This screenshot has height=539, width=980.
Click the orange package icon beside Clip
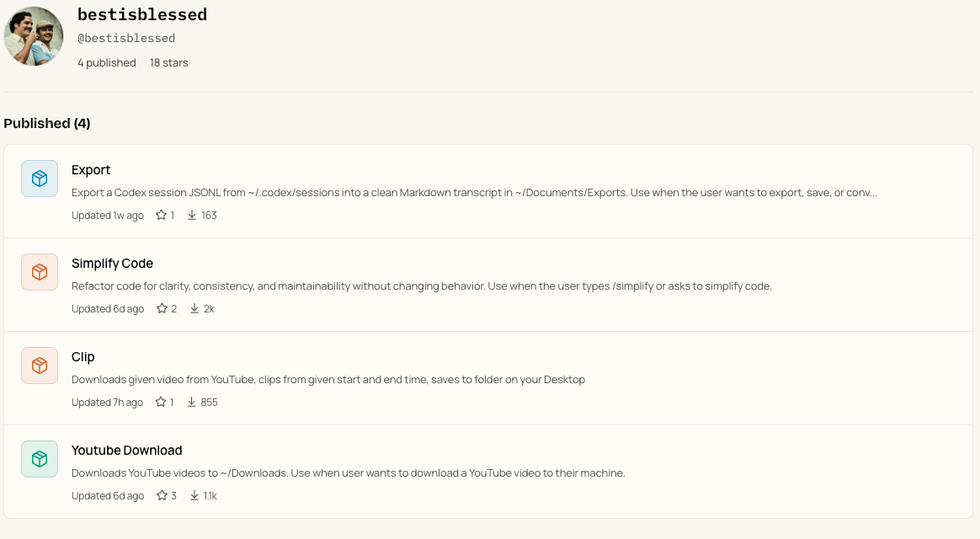point(40,366)
